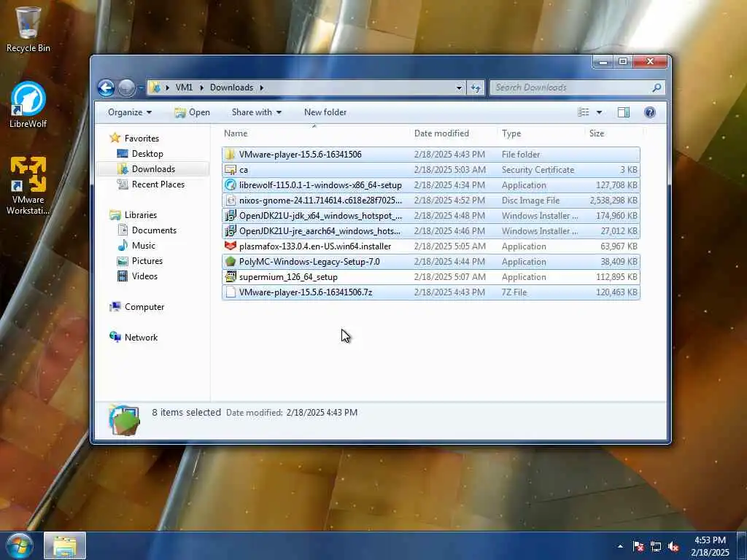Click the Explorer taskbar button

(65, 545)
